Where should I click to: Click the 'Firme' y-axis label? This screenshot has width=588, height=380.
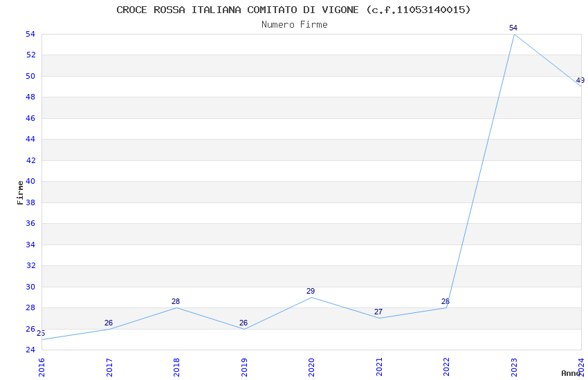(x=20, y=192)
